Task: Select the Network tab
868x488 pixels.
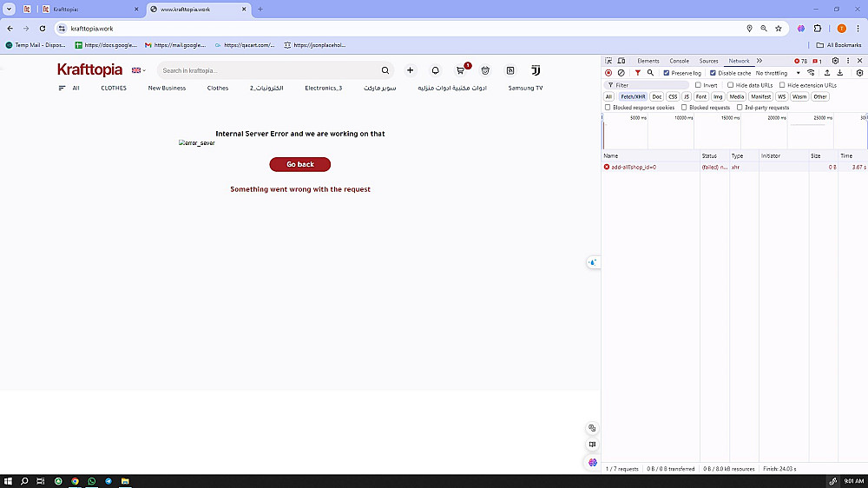Action: (x=739, y=61)
